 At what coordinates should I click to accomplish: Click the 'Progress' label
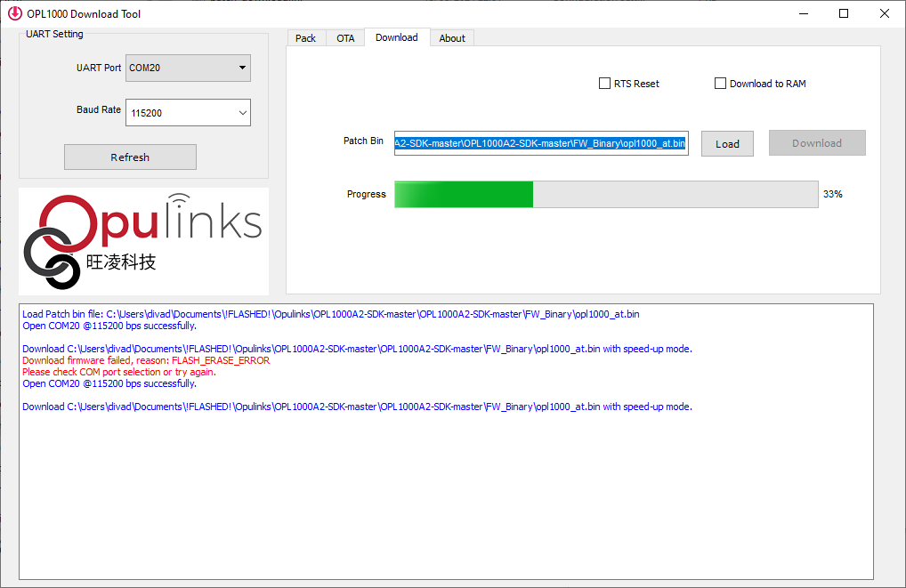click(367, 194)
